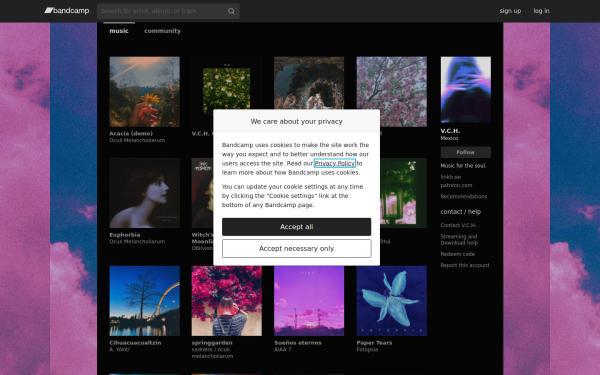Viewport: 600px width, 375px height.
Task: Switch to the music tab
Action: point(119,31)
